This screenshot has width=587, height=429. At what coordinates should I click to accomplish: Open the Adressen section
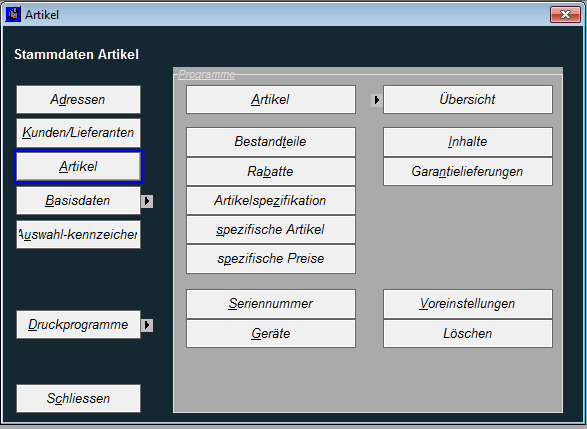pos(78,100)
